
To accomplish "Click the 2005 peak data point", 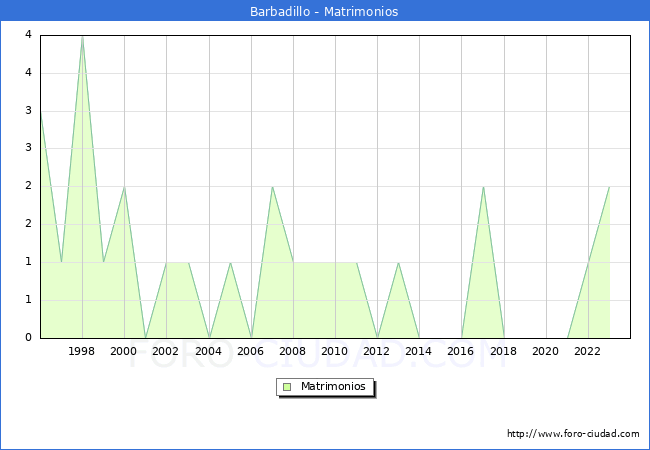I will pyautogui.click(x=230, y=262).
